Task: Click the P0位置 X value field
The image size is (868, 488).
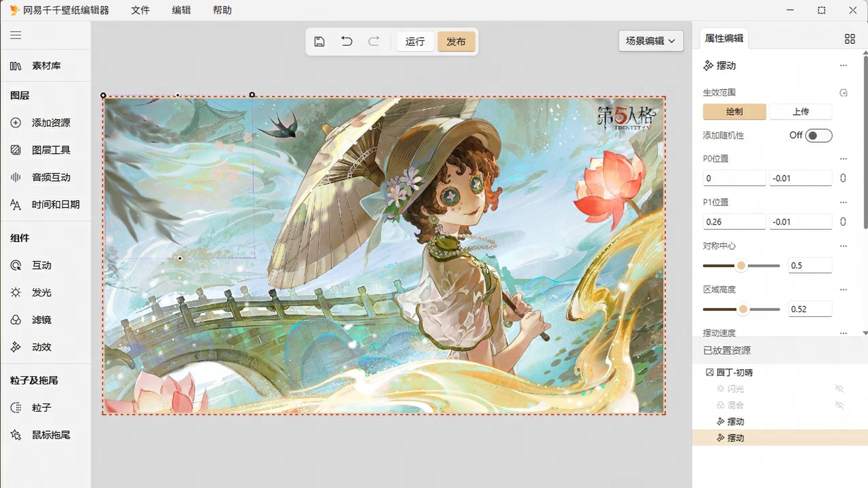Action: [734, 178]
